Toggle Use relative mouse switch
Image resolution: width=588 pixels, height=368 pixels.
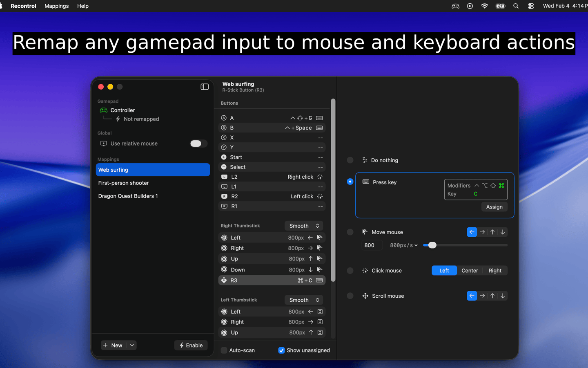198,144
